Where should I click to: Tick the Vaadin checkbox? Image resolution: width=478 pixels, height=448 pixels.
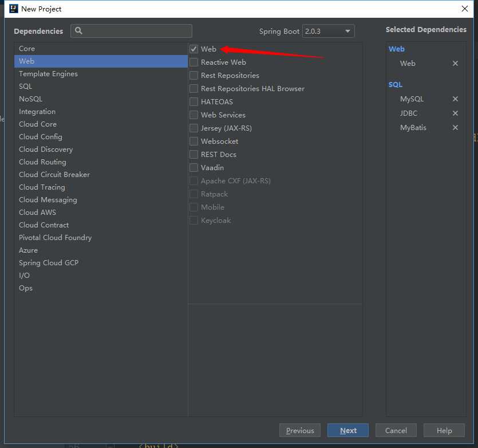pos(194,167)
